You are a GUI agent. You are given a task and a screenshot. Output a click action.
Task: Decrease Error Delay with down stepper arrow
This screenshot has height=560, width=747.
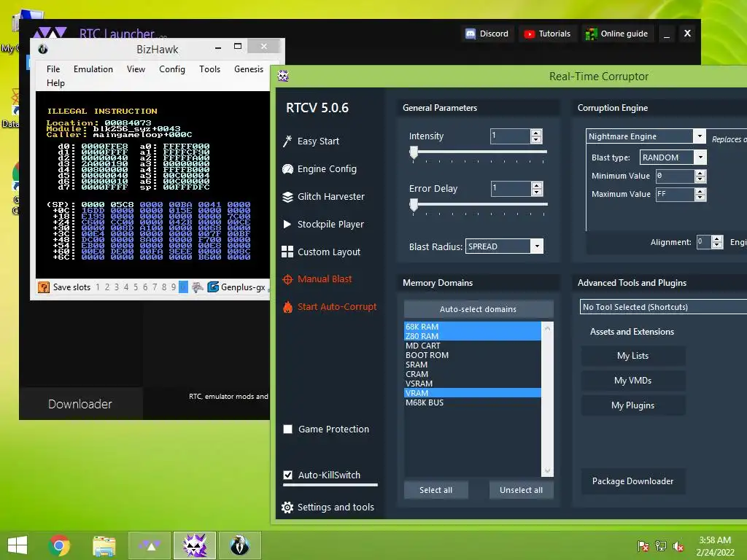pos(537,192)
